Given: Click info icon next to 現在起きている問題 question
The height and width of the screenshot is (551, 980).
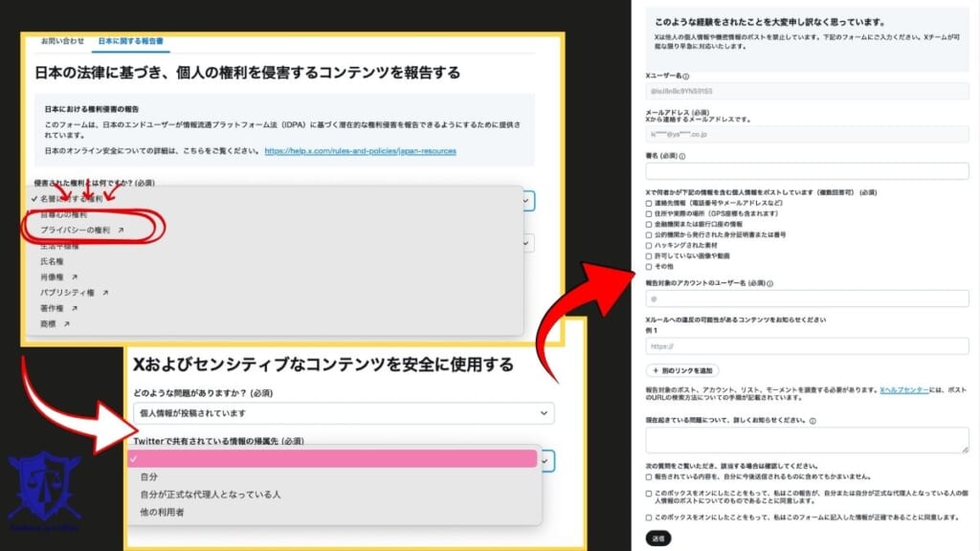Looking at the screenshot, I should 813,420.
